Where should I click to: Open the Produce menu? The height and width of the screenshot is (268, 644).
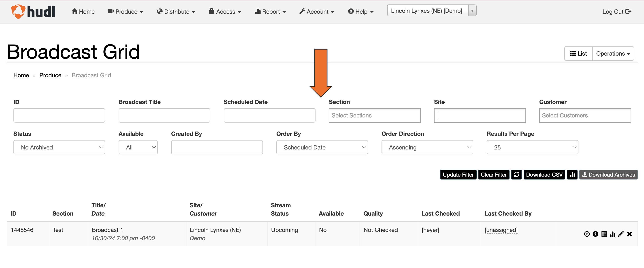point(126,11)
